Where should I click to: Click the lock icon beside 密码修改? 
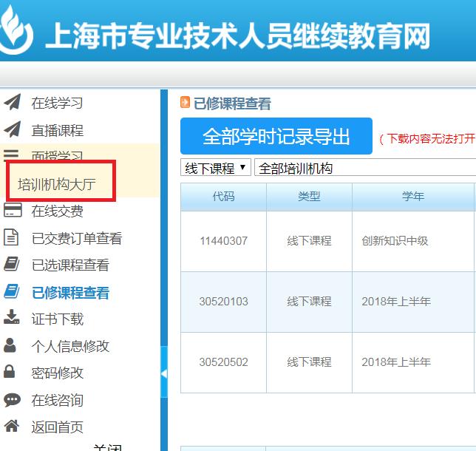point(10,371)
